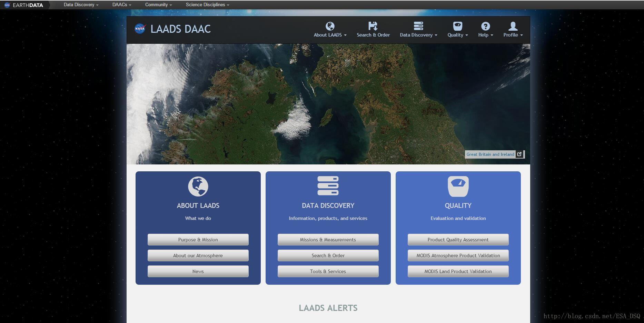Expand the DAACs dropdown menu
The image size is (644, 323).
coord(122,5)
